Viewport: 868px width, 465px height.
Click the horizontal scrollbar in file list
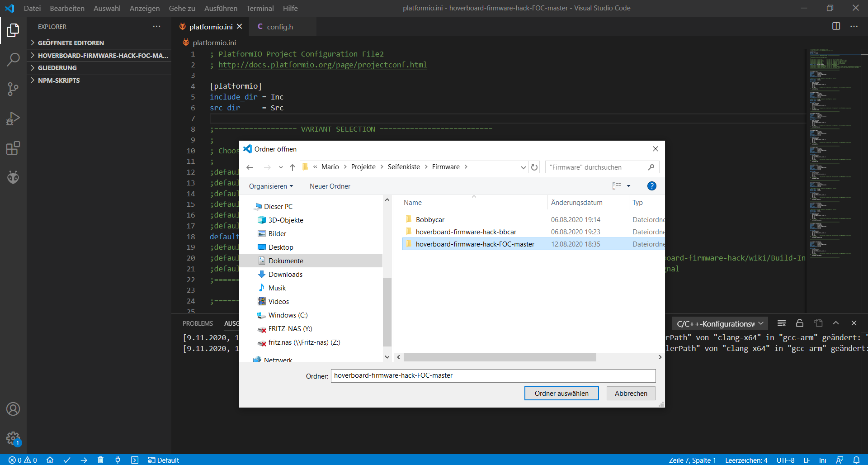(500, 357)
